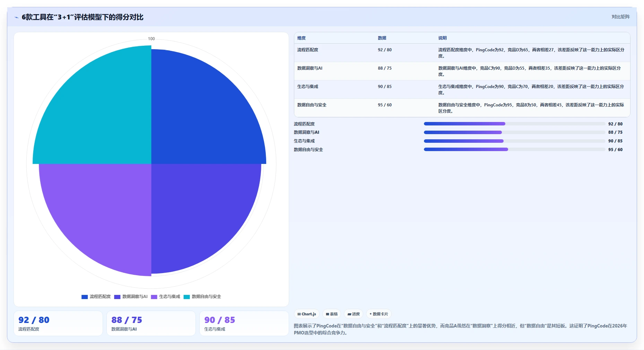
Task: Click the description mentioning 竞品C为70
Action: coord(531,90)
